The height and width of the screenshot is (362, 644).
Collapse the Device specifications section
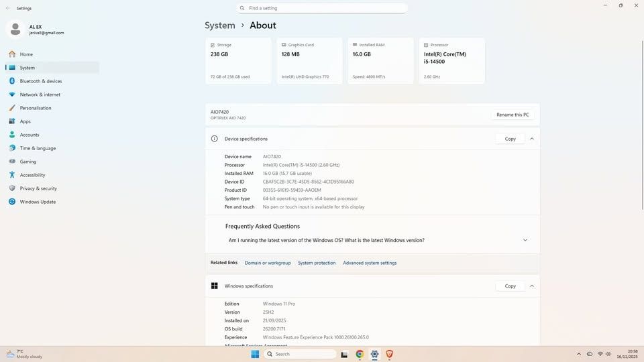pyautogui.click(x=532, y=139)
